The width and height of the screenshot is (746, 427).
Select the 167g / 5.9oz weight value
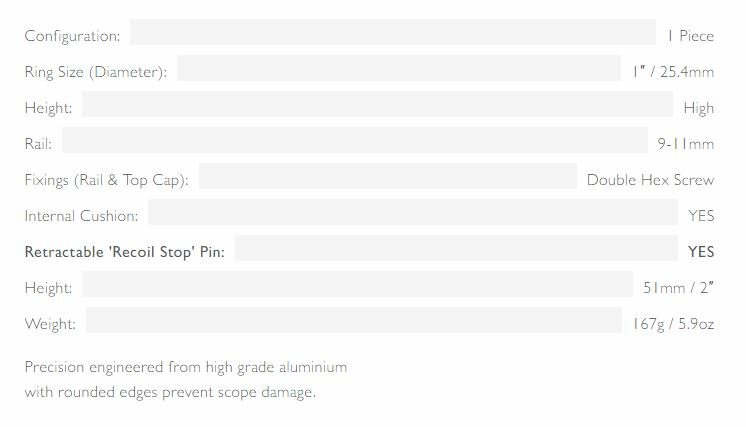673,324
